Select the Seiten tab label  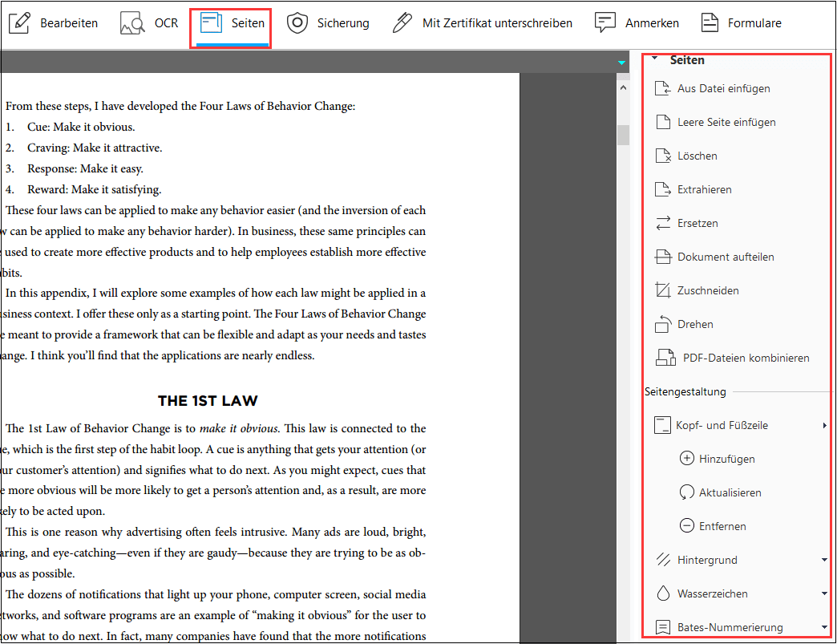(248, 23)
